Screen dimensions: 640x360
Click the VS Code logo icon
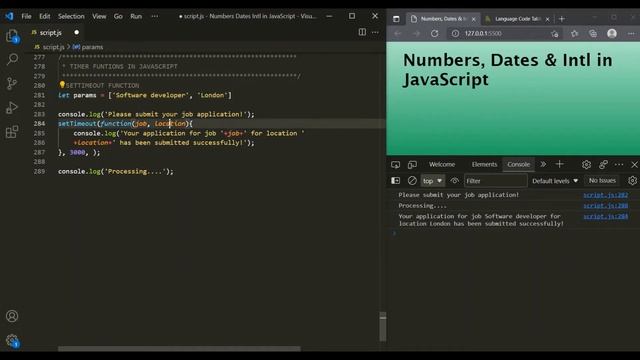click(9, 16)
